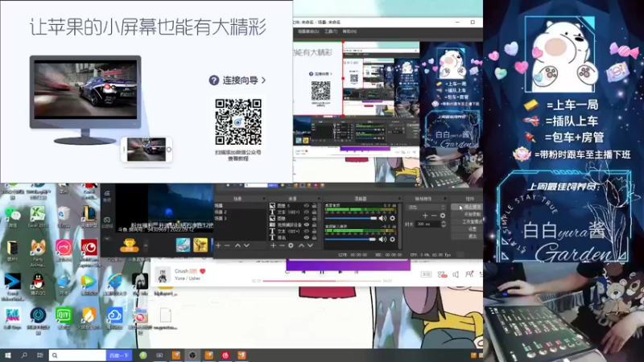
Task: Expand the chevron beside the Douyu trophy icon
Action: coord(146,245)
